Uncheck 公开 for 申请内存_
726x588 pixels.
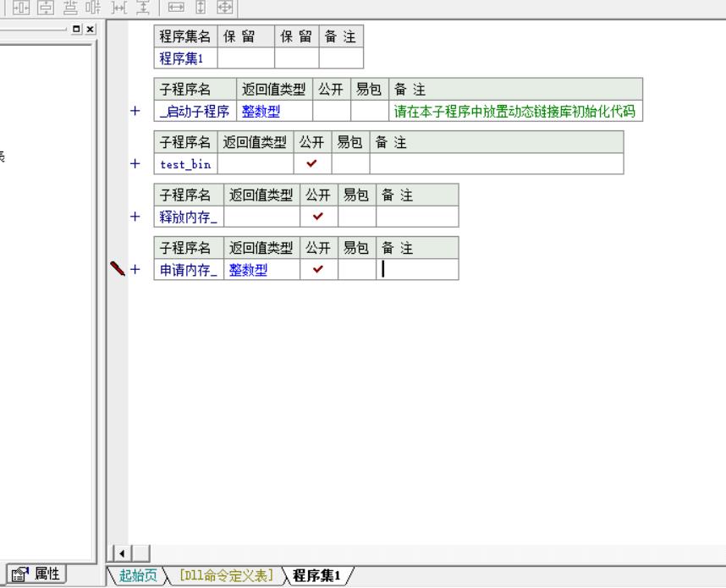(318, 269)
